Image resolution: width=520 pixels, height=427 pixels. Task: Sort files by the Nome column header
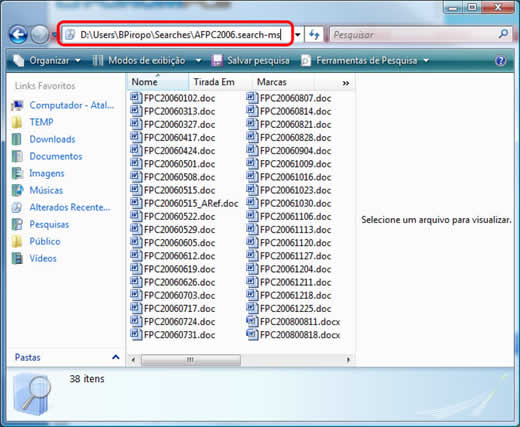click(158, 82)
